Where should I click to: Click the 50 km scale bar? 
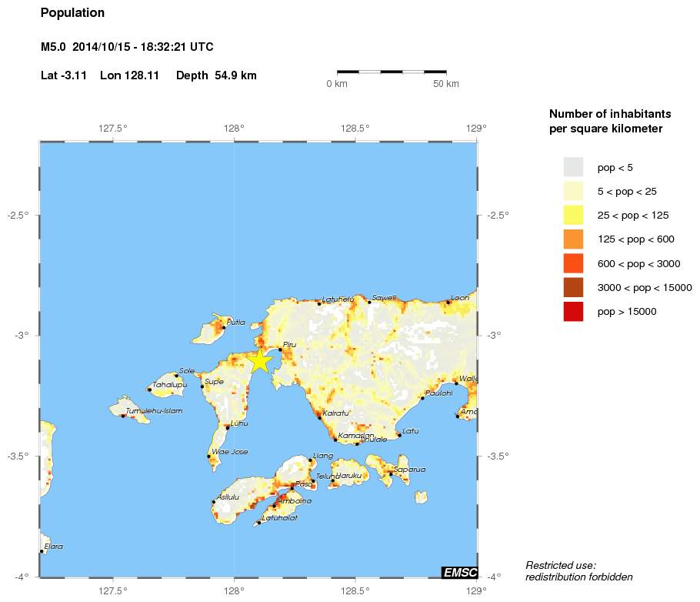[392, 72]
